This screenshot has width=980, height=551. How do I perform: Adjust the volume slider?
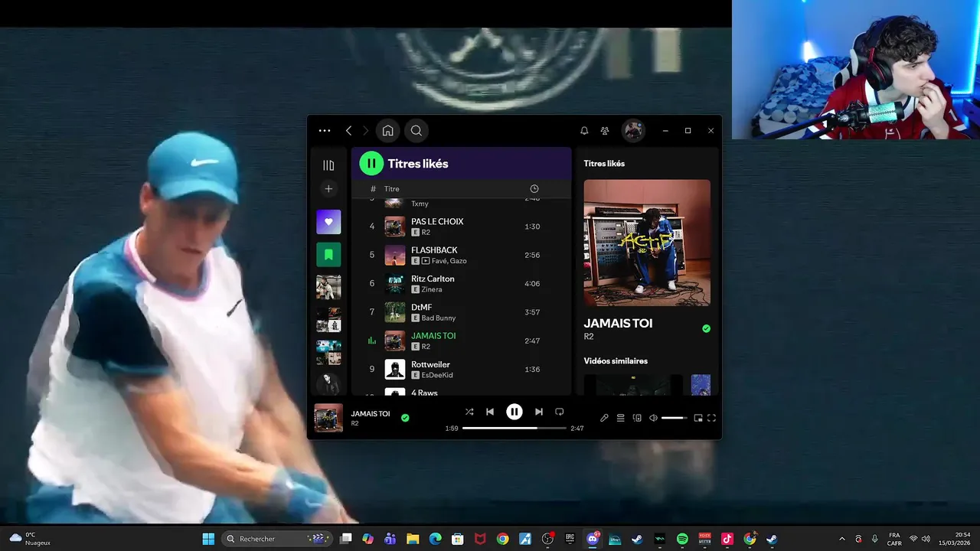pyautogui.click(x=675, y=418)
